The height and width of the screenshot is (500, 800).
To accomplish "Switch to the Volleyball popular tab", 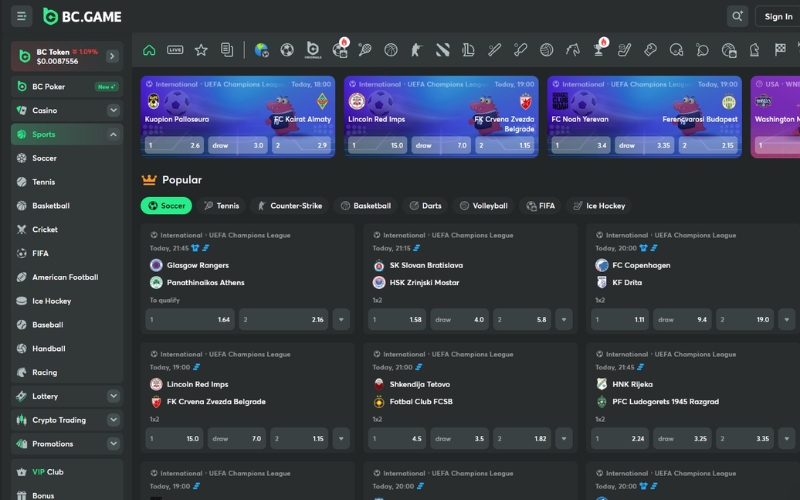I will [483, 206].
